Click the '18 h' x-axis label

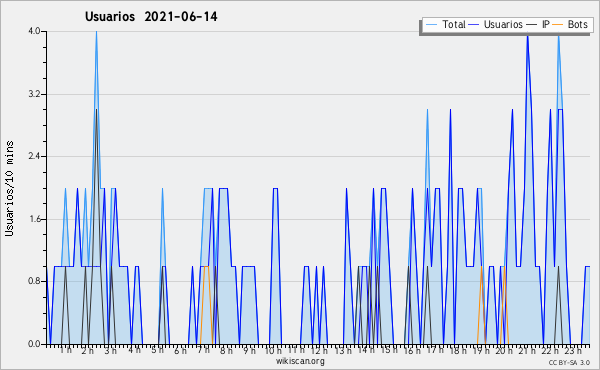click(x=458, y=351)
